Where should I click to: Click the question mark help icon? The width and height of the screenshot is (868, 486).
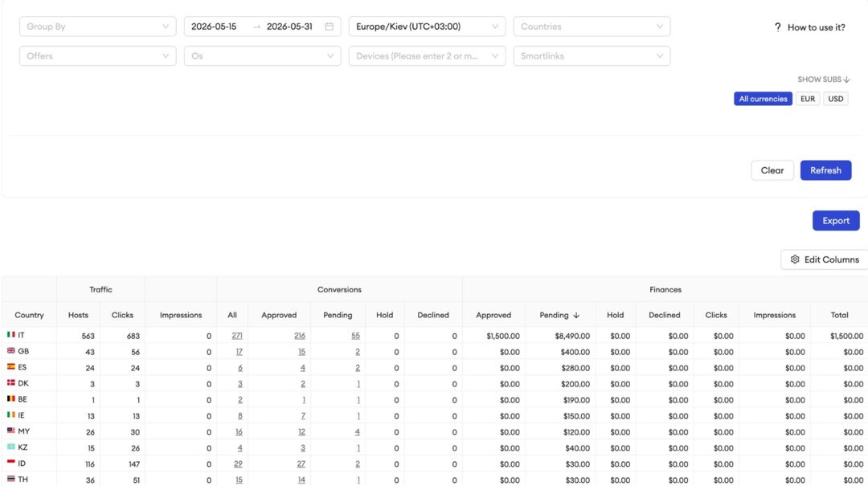click(x=778, y=27)
